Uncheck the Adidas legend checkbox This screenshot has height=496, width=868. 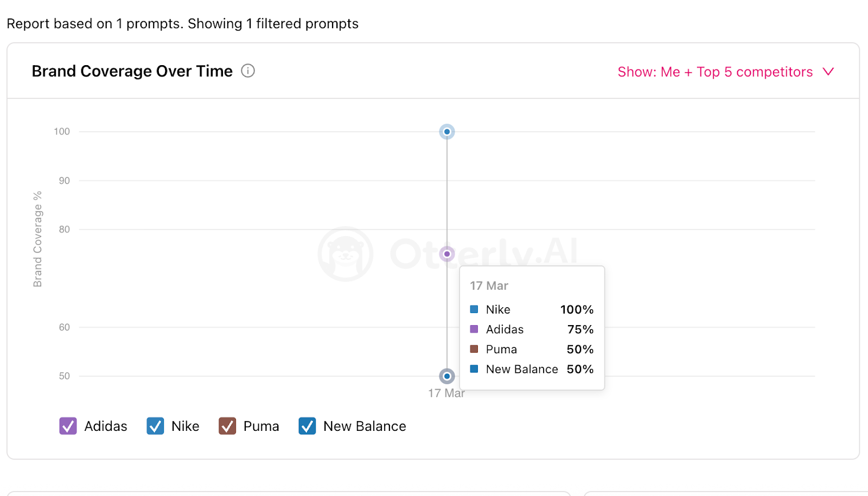pos(68,426)
